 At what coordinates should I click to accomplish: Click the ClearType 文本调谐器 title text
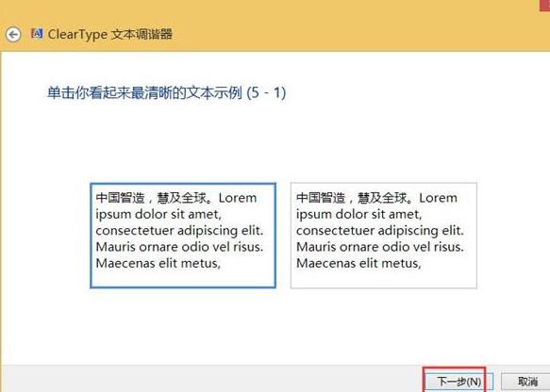(110, 34)
